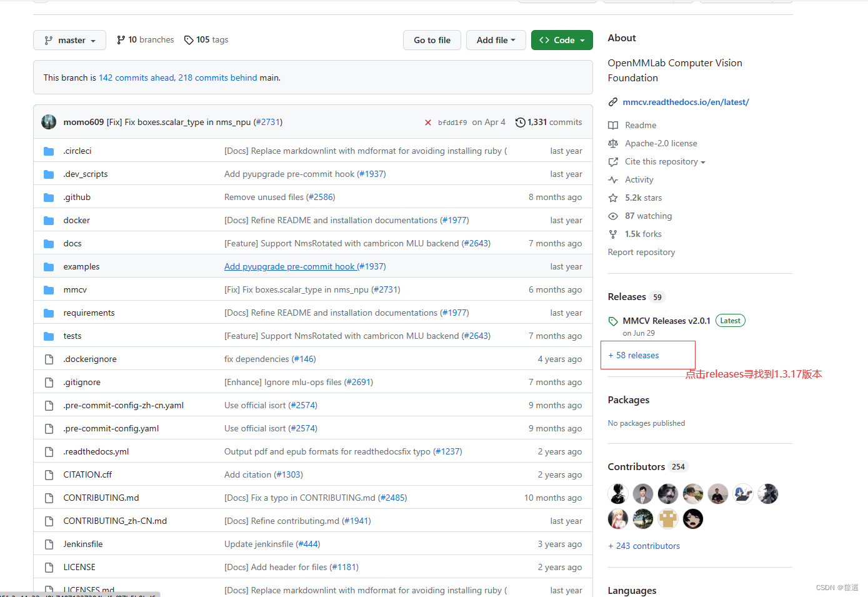Expand Cite this repository dropdown

click(x=665, y=161)
